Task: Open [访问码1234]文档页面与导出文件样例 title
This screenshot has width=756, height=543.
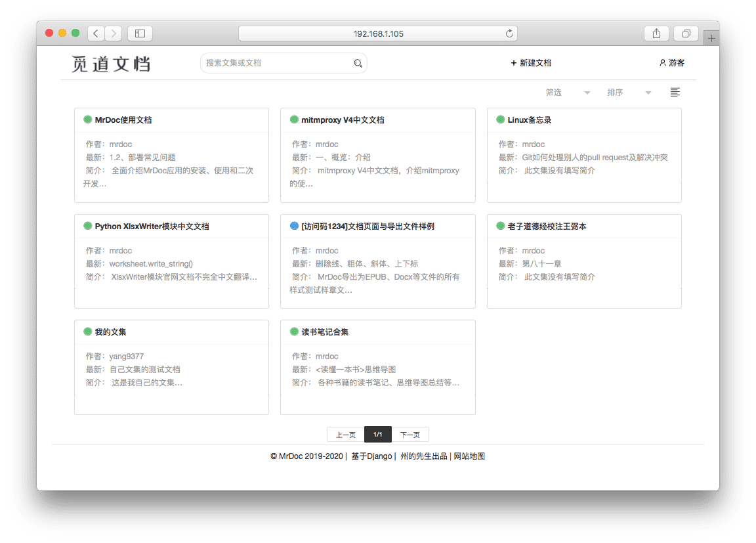Action: coord(368,226)
